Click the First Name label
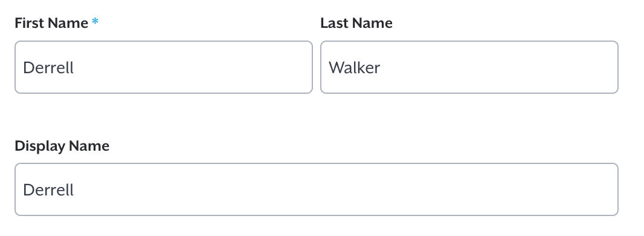 pos(51,23)
